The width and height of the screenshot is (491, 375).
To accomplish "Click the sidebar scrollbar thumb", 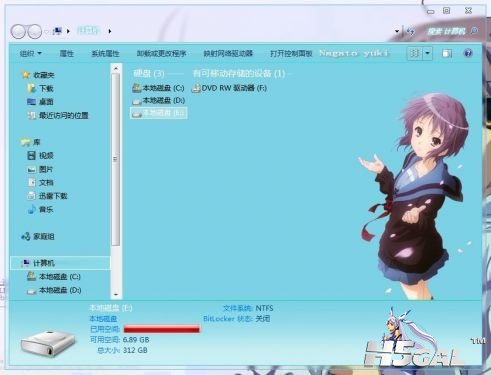I will pyautogui.click(x=116, y=159).
